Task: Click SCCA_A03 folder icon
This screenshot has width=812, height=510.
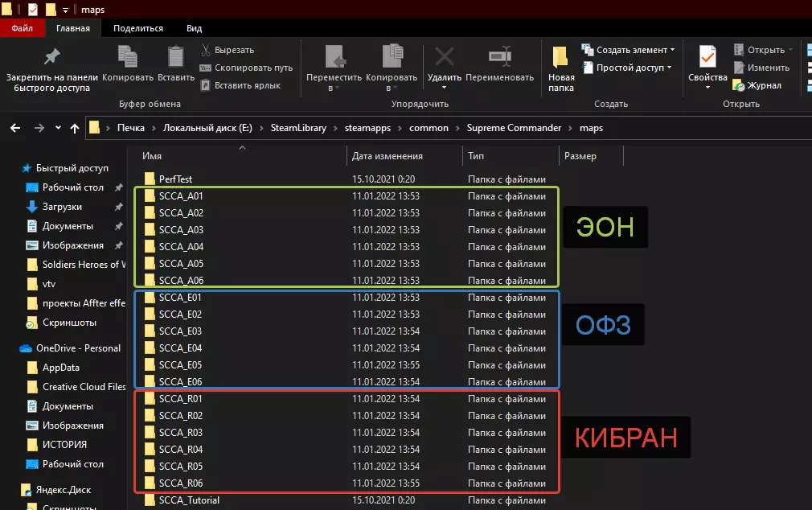Action: (150, 229)
